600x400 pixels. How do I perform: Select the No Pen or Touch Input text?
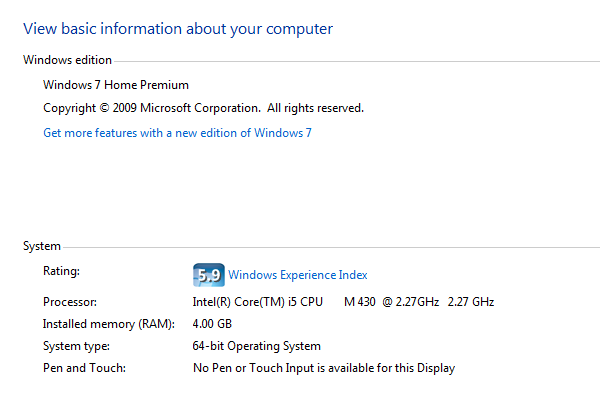point(324,368)
